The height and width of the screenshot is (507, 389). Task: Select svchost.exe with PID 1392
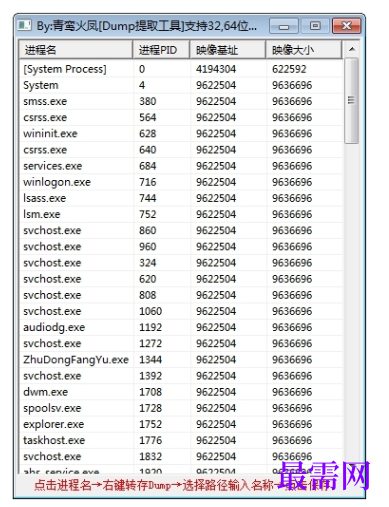(181, 376)
